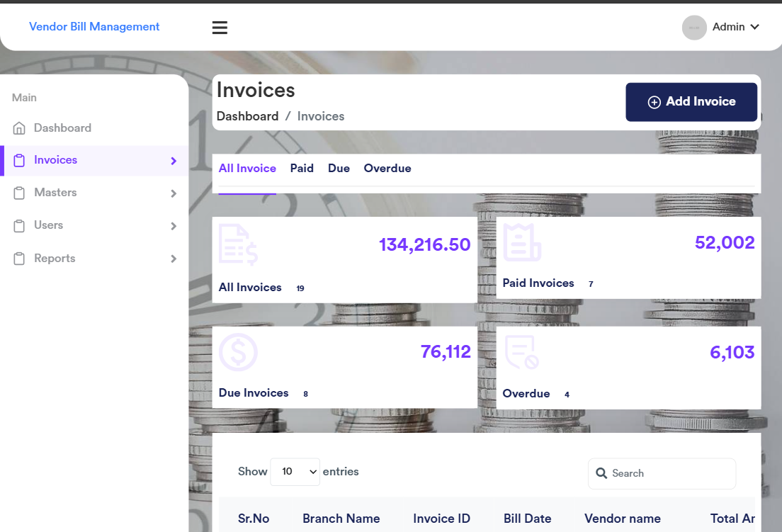This screenshot has width=782, height=532.
Task: Click the hamburger menu icon
Action: point(220,28)
